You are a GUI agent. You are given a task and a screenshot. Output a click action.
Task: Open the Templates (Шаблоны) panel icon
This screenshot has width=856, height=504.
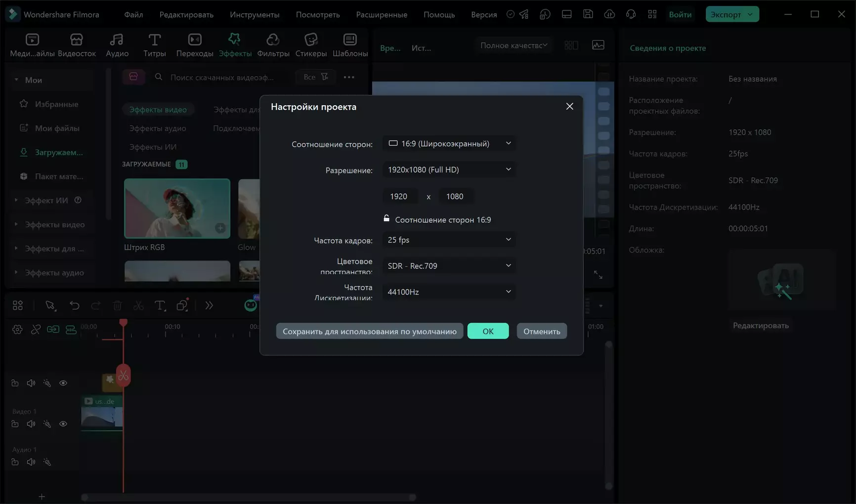point(350,40)
